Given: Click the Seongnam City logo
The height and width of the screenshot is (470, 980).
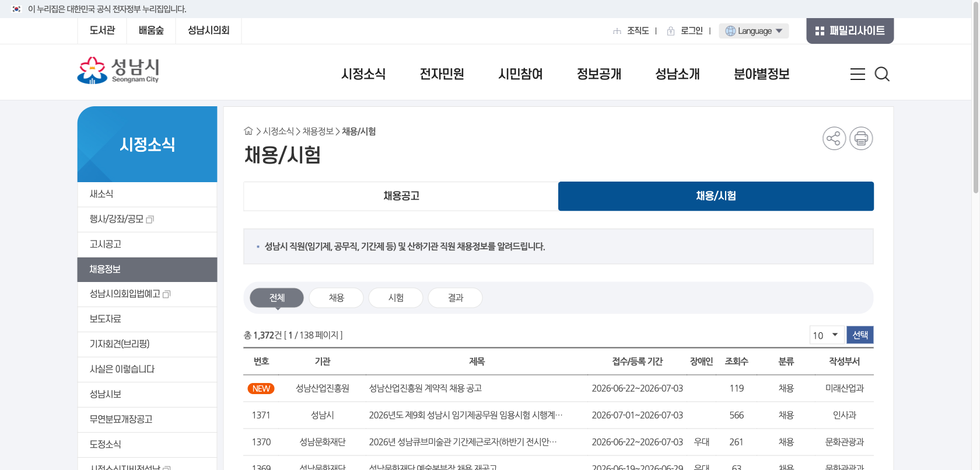Looking at the screenshot, I should click(118, 71).
